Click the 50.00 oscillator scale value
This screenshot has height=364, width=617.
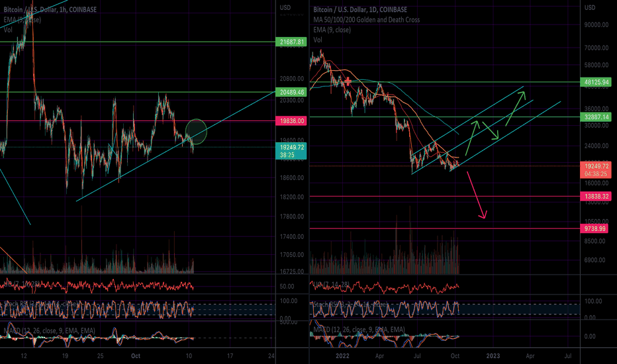[x=287, y=287]
